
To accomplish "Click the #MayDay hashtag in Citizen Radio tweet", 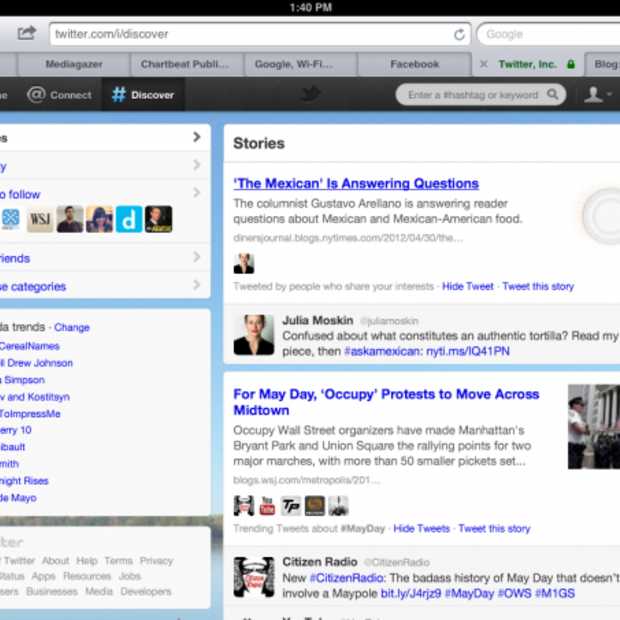I will [x=469, y=594].
